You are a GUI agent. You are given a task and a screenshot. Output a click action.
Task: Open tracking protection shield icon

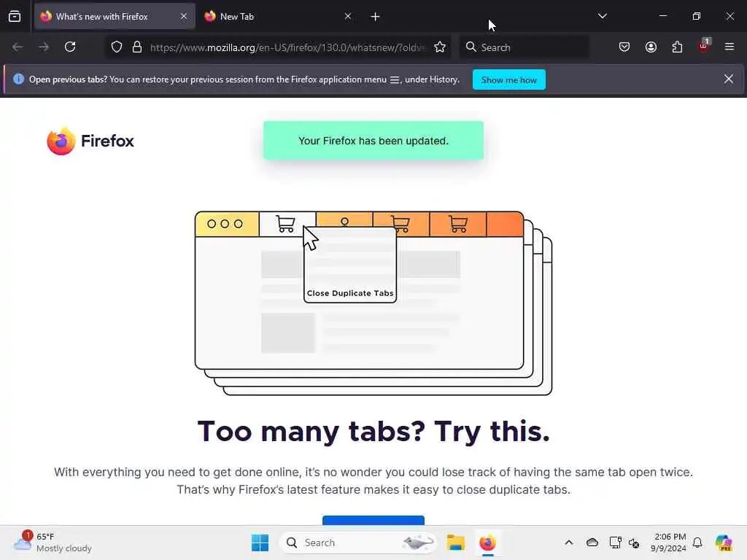click(x=117, y=47)
